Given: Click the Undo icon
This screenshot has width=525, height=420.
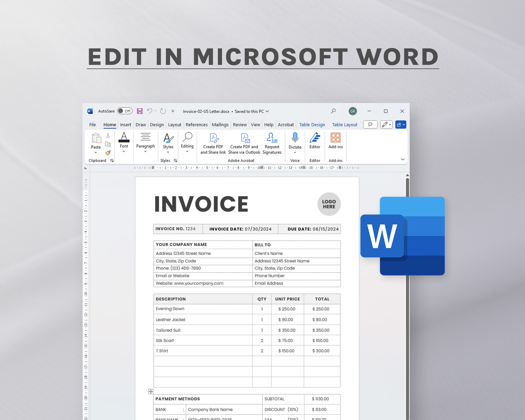Looking at the screenshot, I should (x=149, y=111).
